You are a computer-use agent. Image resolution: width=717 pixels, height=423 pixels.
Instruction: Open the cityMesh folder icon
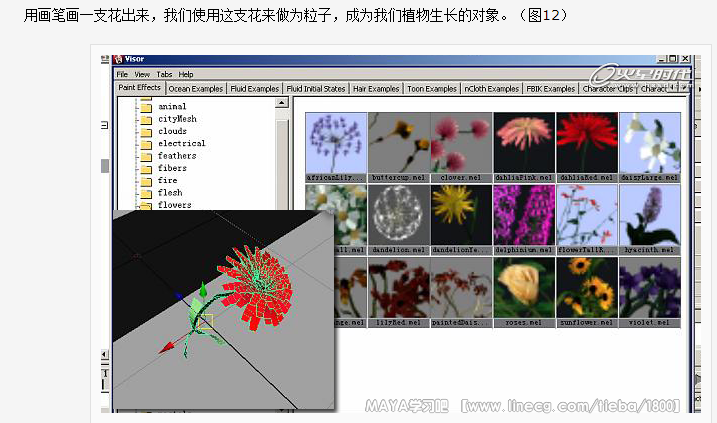coord(146,119)
